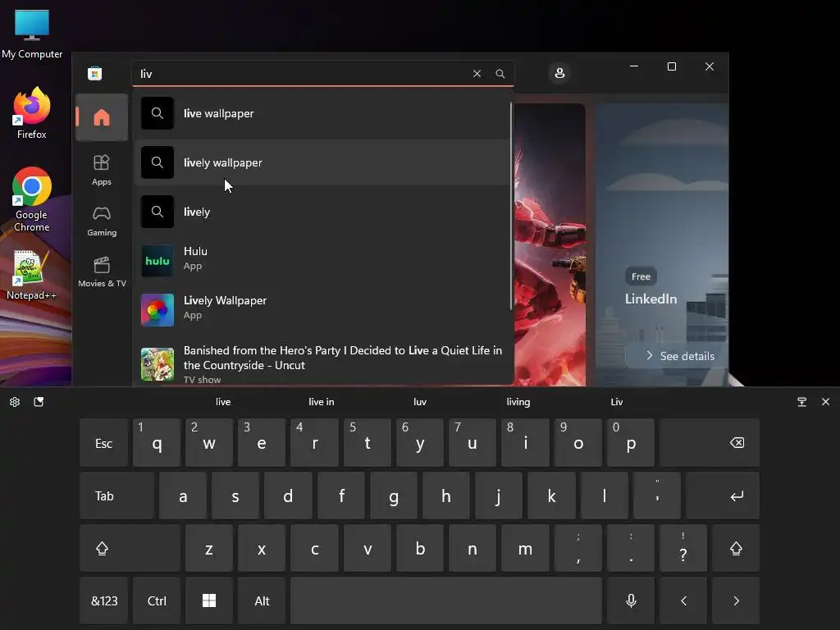This screenshot has width=840, height=630.
Task: Click the search magnifier in the search box
Action: coord(500,73)
